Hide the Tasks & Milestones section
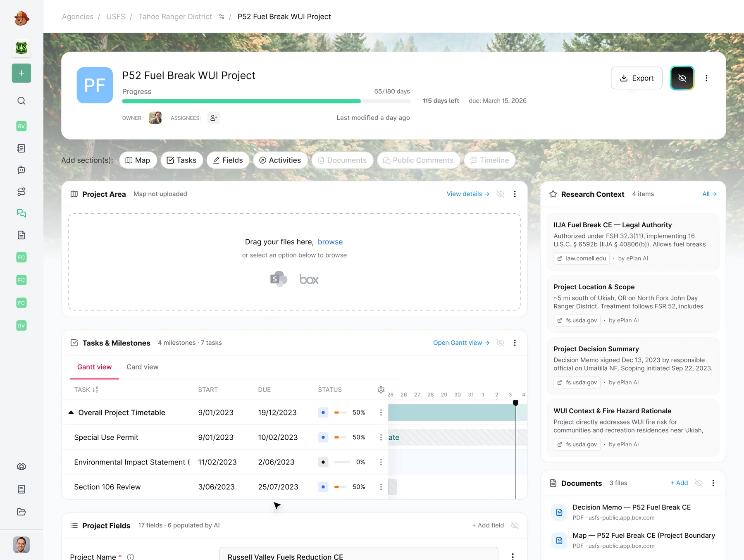This screenshot has width=744, height=560. tap(501, 343)
